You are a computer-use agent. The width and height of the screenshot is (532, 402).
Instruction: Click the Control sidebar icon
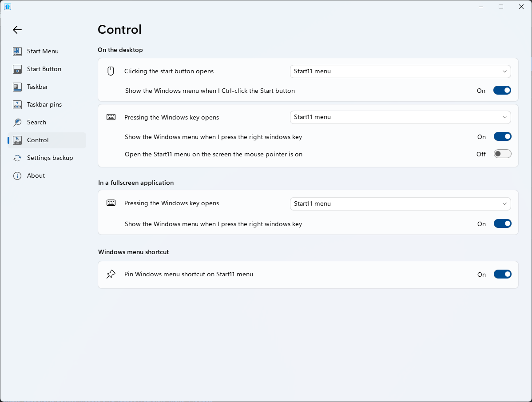click(17, 140)
